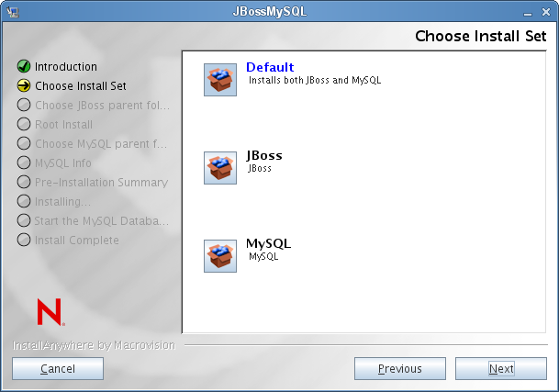Open the window menu icon in title bar
Image resolution: width=559 pixels, height=392 pixels.
point(13,12)
